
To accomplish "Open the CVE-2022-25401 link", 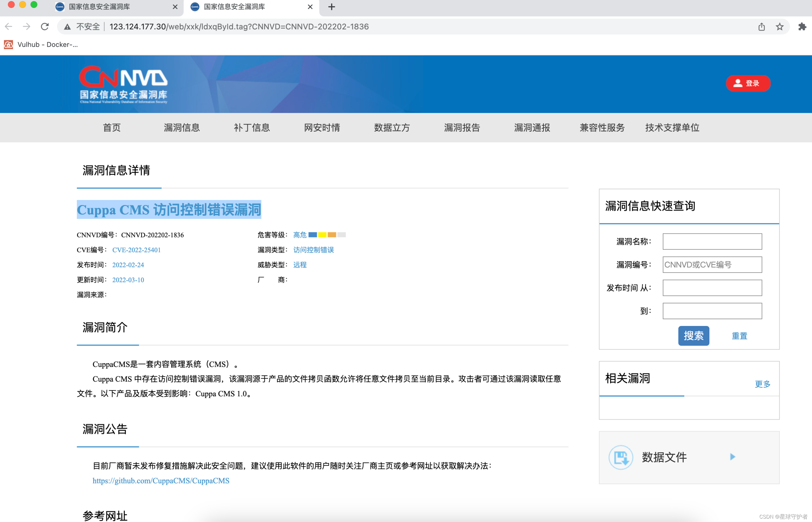I will 136,250.
